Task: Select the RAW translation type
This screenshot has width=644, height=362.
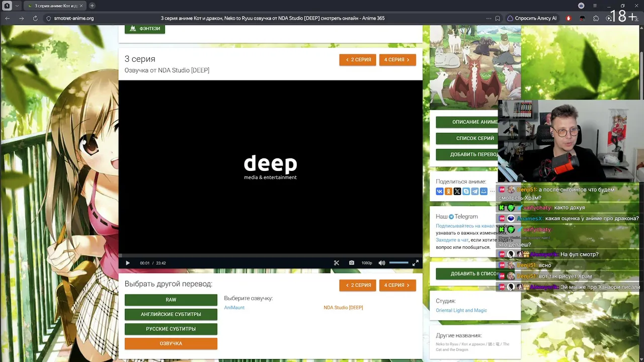Action: [171, 300]
